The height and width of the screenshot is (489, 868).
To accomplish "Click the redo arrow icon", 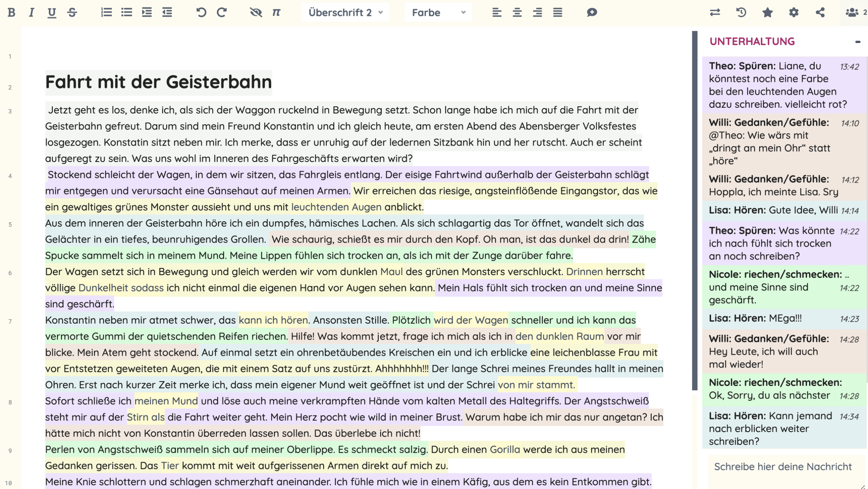I will [222, 13].
